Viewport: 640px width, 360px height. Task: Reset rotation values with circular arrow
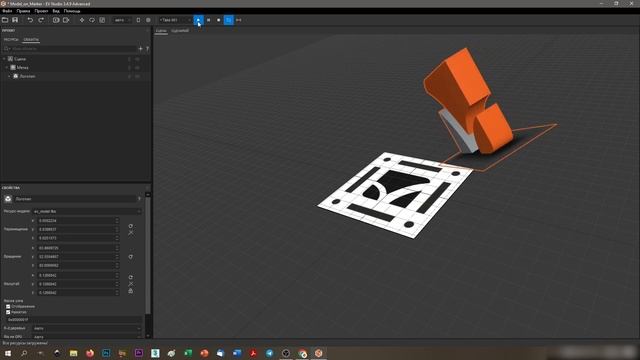pyautogui.click(x=131, y=257)
